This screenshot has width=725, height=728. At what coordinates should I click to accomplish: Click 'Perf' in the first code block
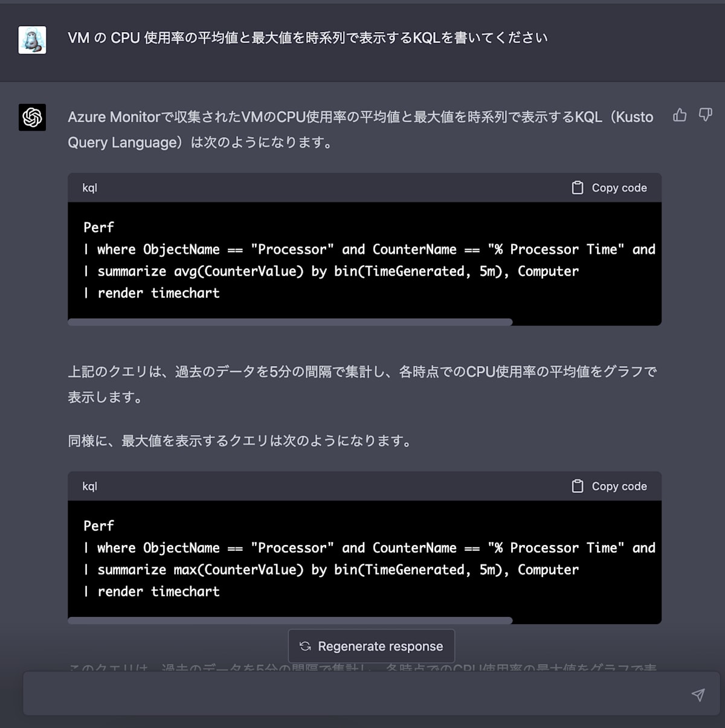click(x=98, y=228)
